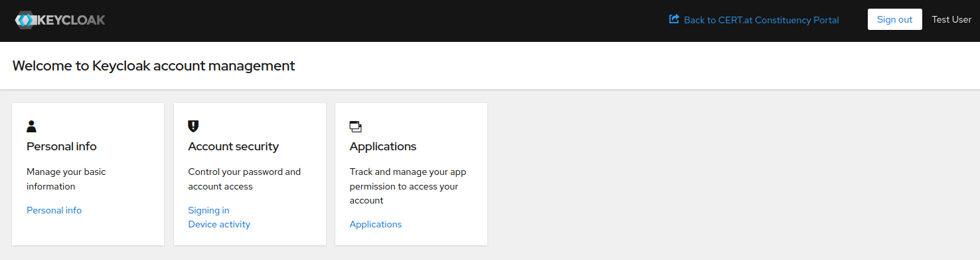Click the shield icon on Account security card
The width and height of the screenshot is (980, 260).
pos(193,126)
